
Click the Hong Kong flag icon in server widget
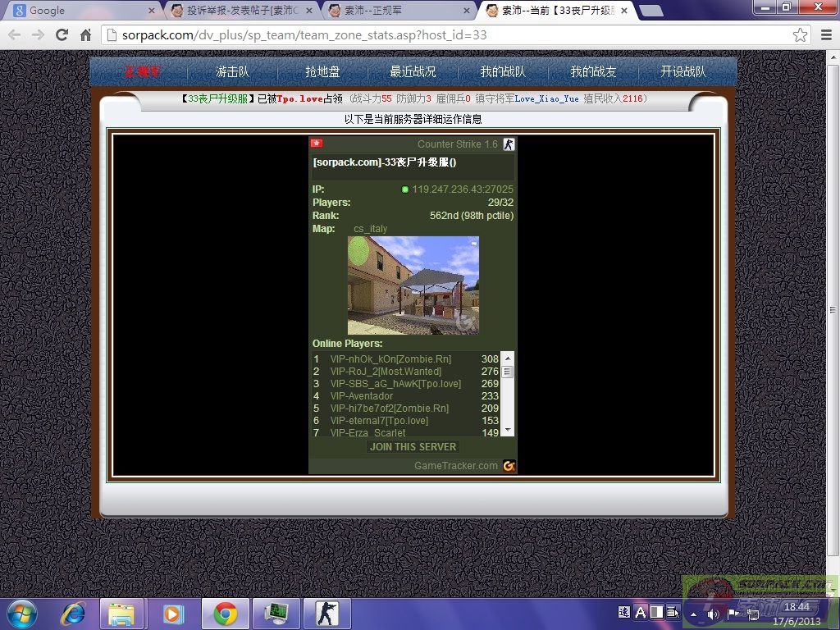pos(317,144)
